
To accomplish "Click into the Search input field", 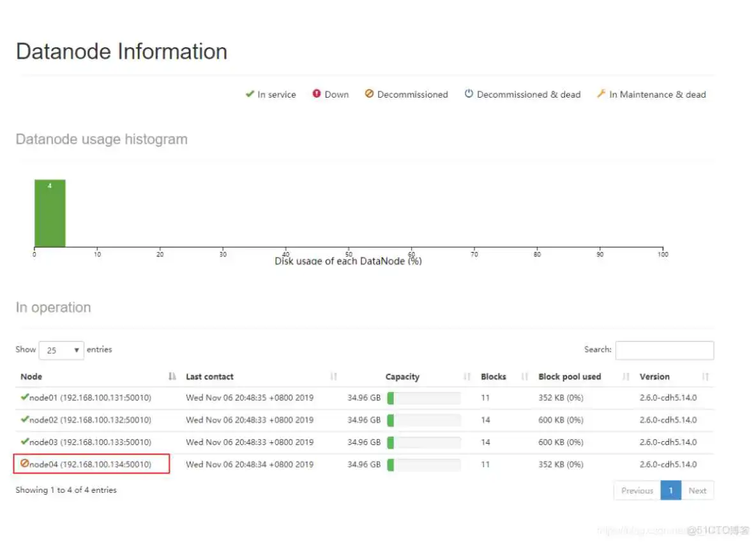I will (664, 350).
